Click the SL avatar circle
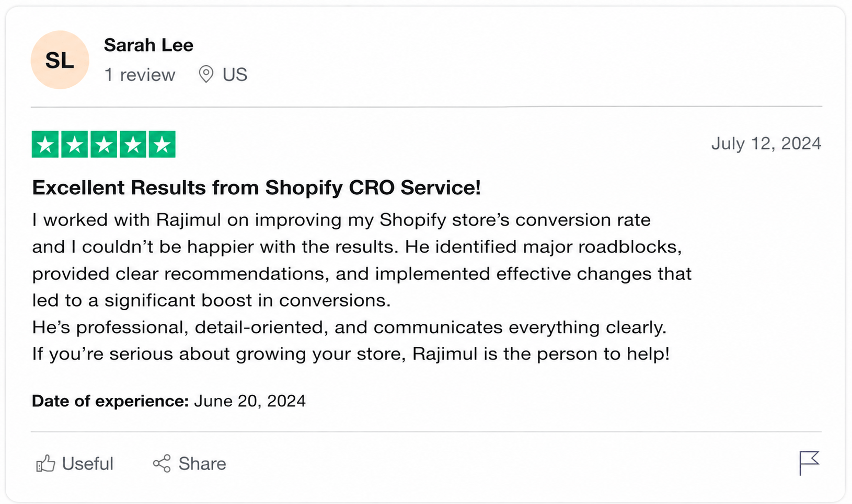852x504 pixels. point(60,60)
